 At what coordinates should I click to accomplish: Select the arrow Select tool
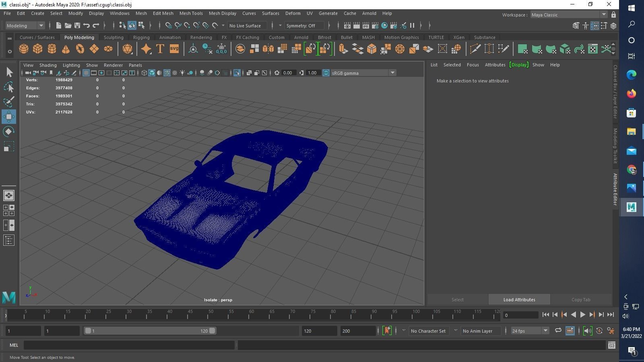click(x=9, y=72)
